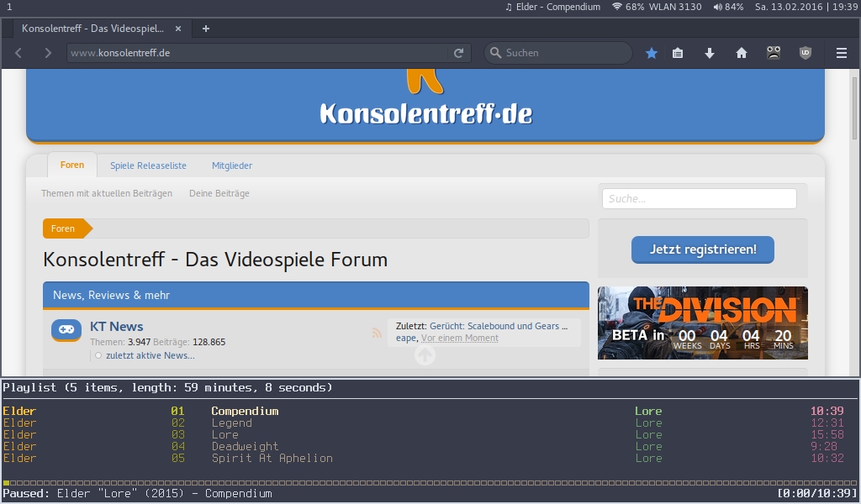Screen dimensions: 861x504
Task: Click the scroll-to-top arrow circle
Action: [x=425, y=354]
